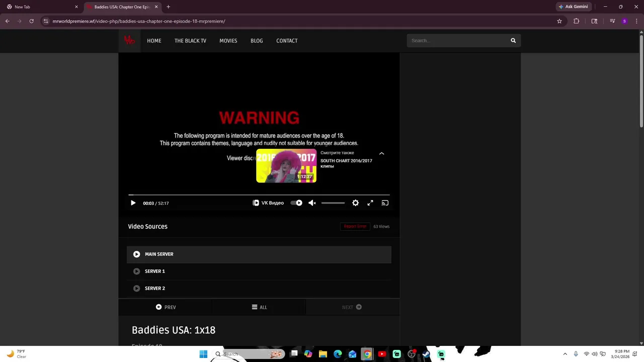Open BLOG menu item
Image resolution: width=644 pixels, height=362 pixels.
click(x=257, y=41)
